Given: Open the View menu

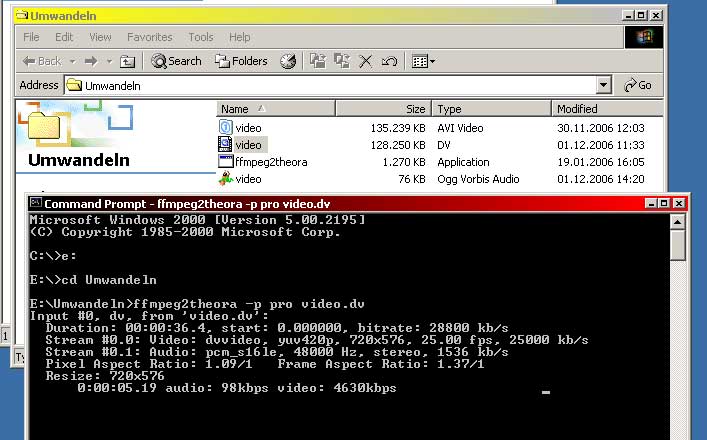Looking at the screenshot, I should point(100,37).
